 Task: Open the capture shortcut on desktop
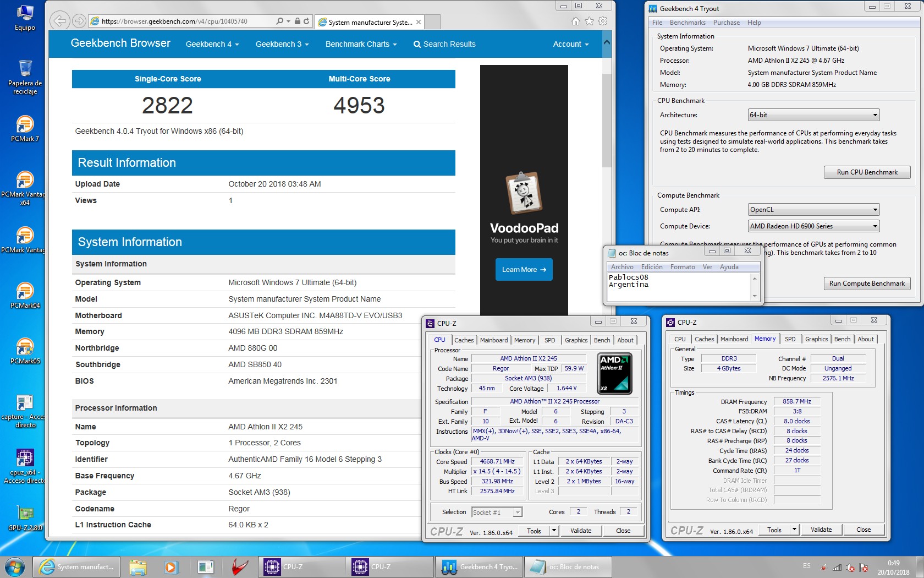coord(25,411)
